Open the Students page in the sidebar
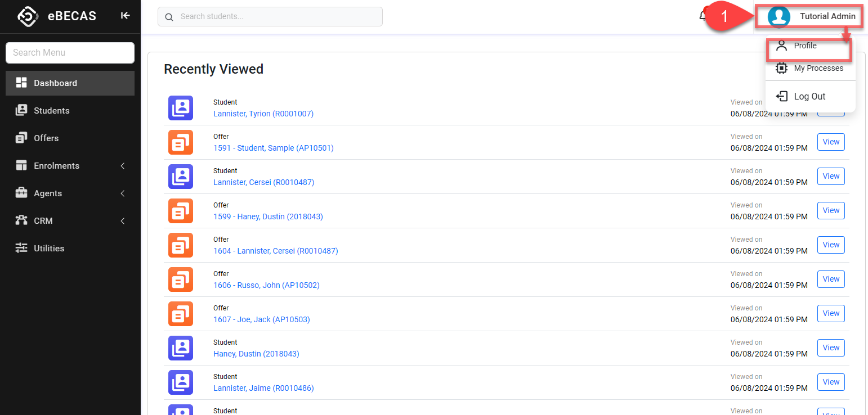Image resolution: width=868 pixels, height=415 pixels. pos(51,111)
